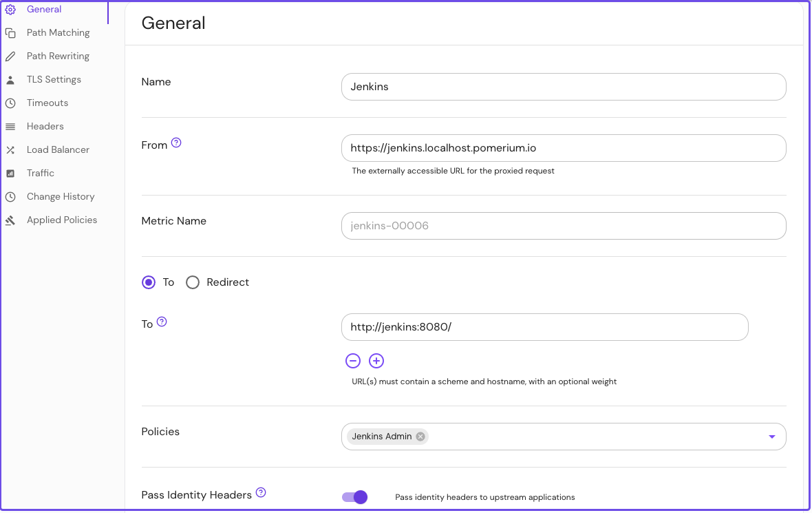Select the To radio button

(x=149, y=282)
